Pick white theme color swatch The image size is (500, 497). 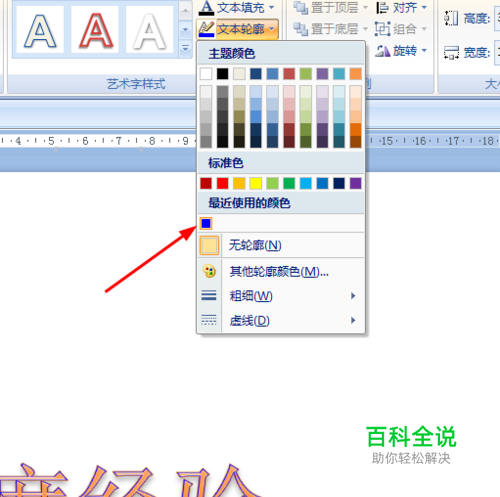point(206,74)
